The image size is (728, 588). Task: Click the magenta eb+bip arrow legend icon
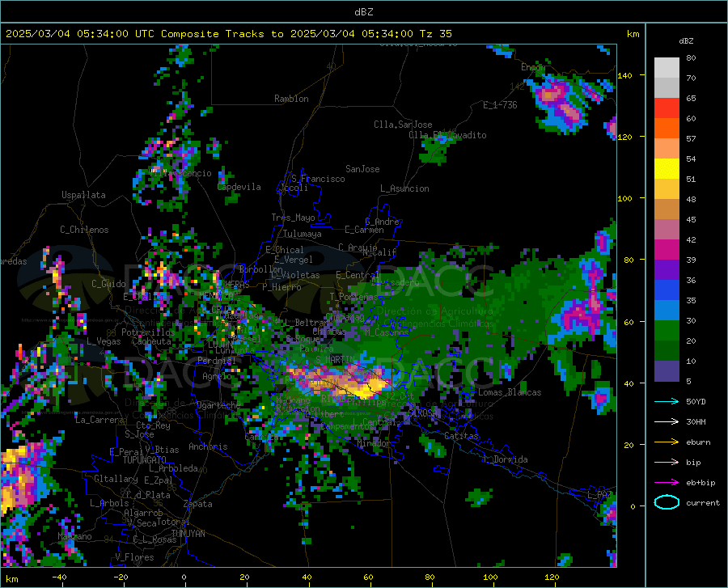667,483
